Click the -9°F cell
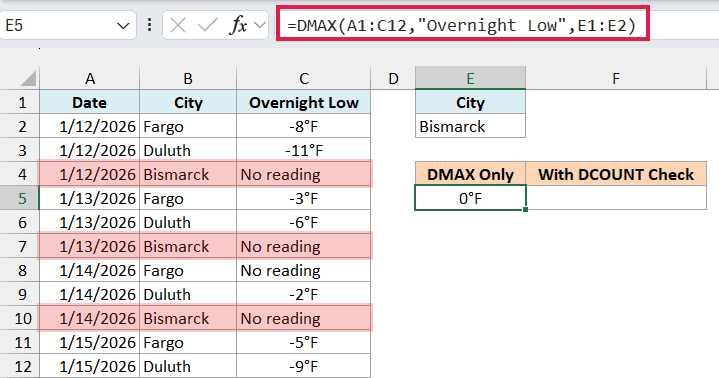This screenshot has height=378, width=719. click(x=304, y=366)
